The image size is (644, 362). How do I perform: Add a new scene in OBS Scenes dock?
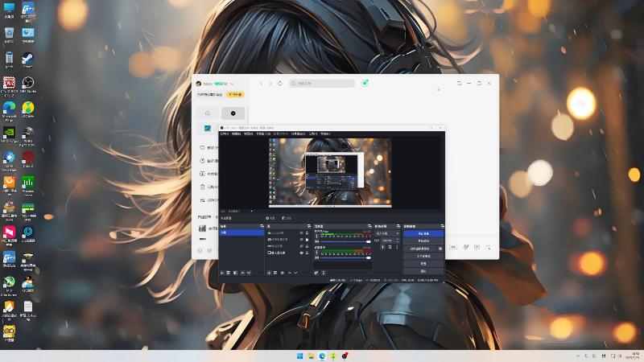[x=222, y=273]
